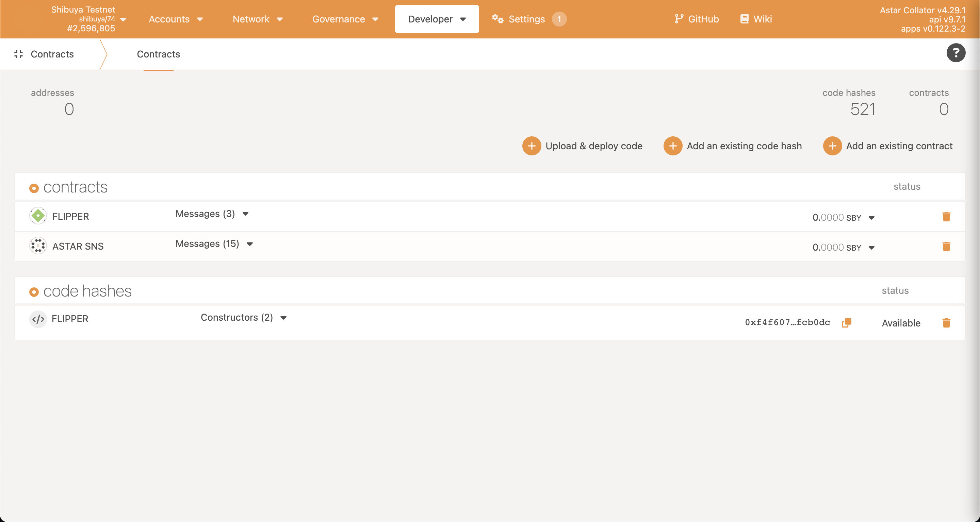Click the orange circle marker beside code hashes header

point(34,292)
